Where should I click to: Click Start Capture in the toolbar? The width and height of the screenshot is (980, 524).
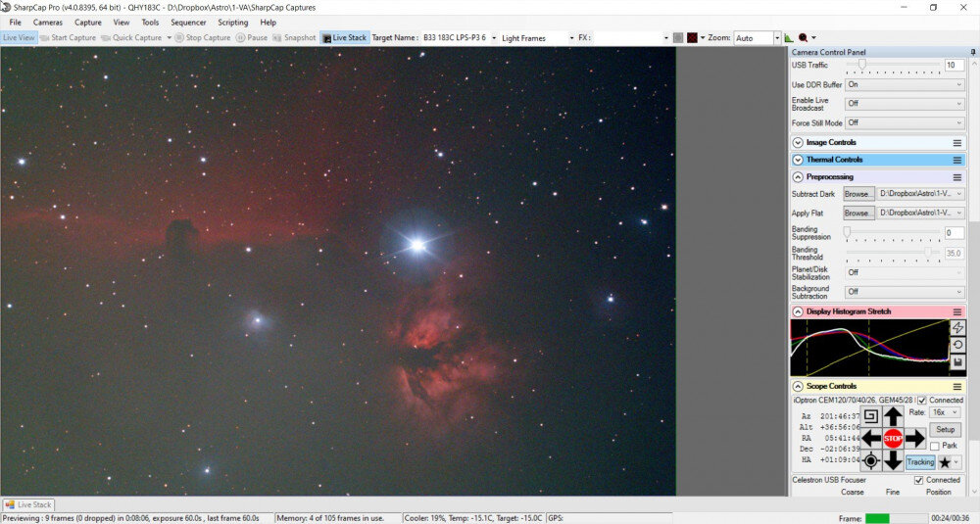click(x=68, y=37)
